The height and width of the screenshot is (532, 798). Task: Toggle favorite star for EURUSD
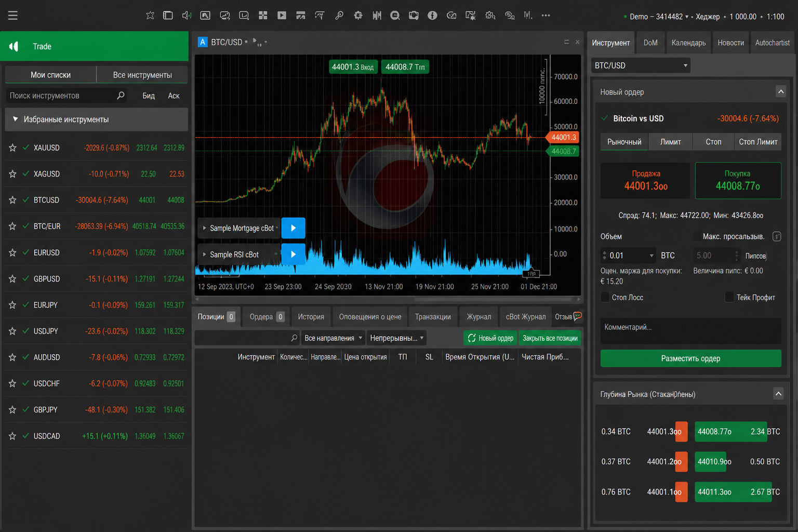click(12, 252)
